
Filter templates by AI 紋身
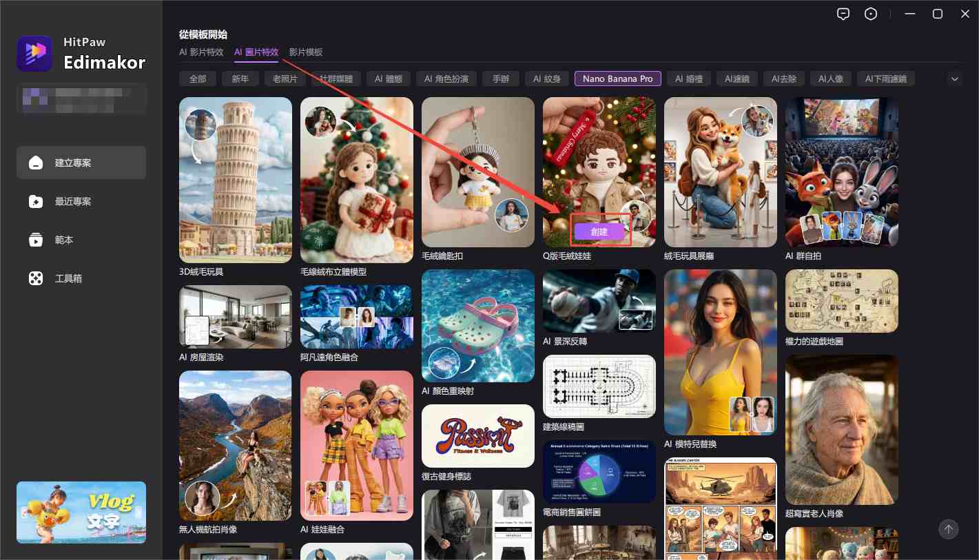547,79
